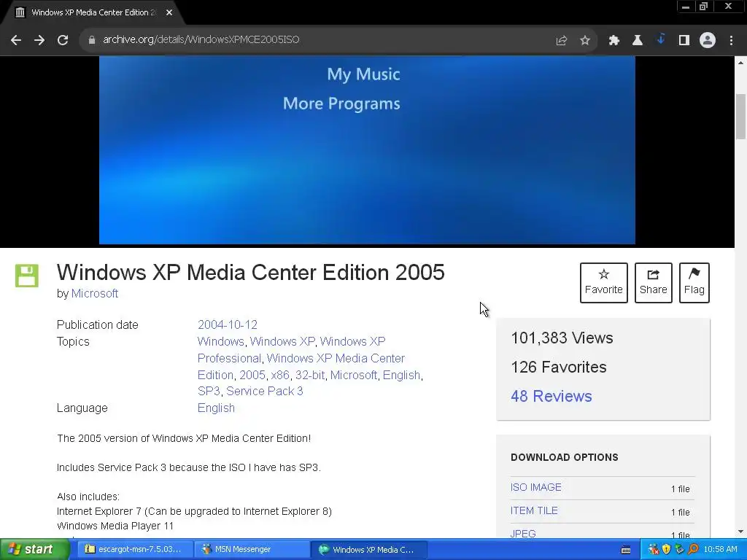Open Chrome Labs flask icon
747x560 pixels.
(x=637, y=41)
